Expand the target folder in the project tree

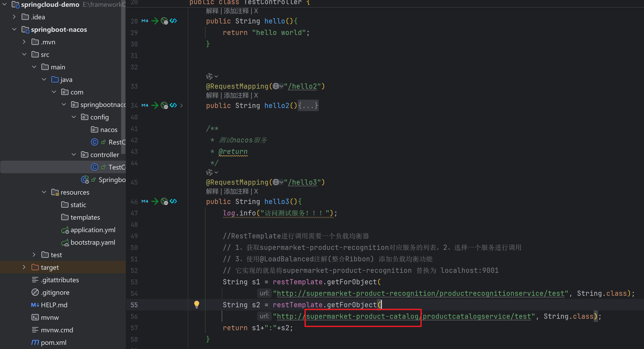coord(24,267)
